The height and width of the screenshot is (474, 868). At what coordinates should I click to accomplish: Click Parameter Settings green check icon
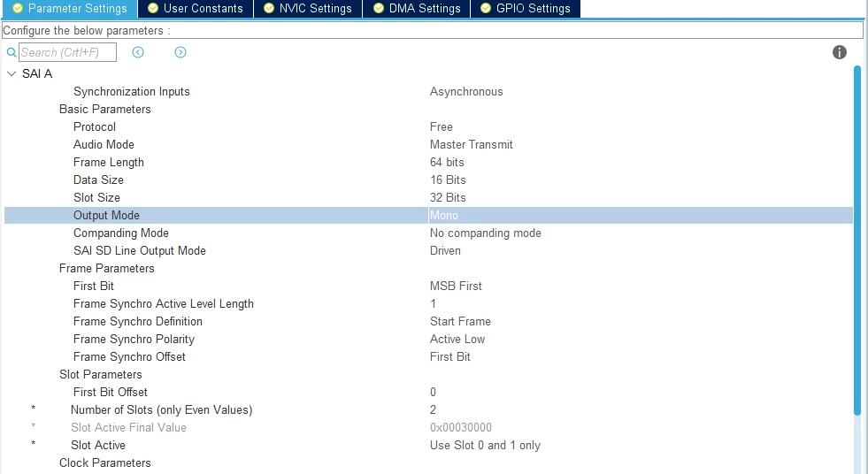(x=18, y=8)
